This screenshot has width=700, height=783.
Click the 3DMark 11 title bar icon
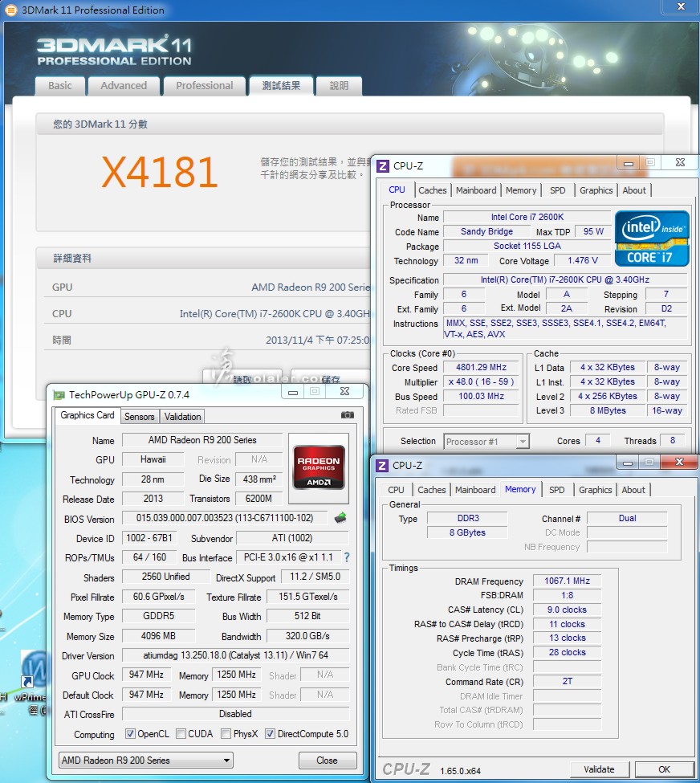tap(10, 10)
